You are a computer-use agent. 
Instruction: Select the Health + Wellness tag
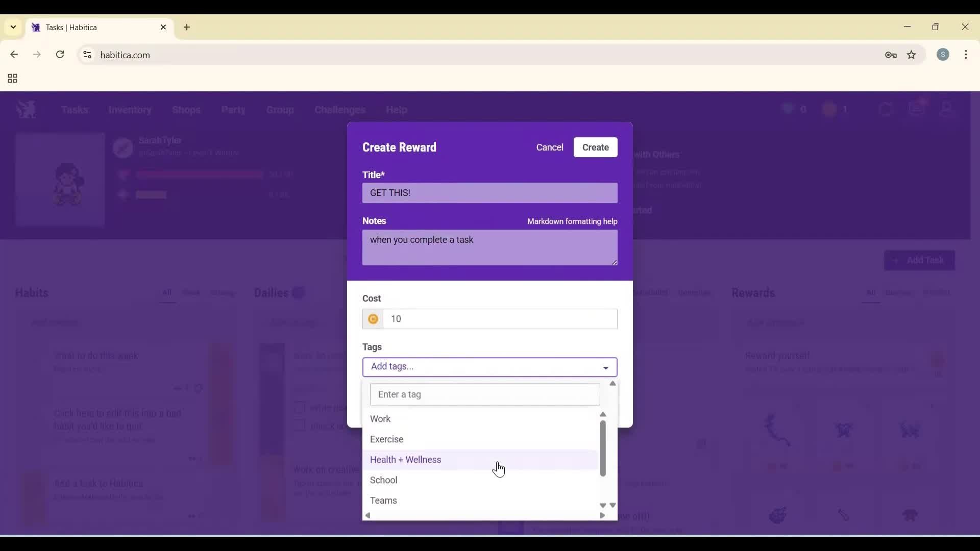[406, 460]
